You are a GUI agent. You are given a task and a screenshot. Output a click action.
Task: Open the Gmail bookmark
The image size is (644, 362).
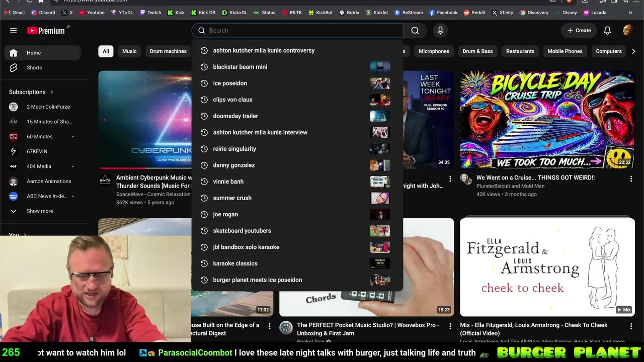[14, 13]
